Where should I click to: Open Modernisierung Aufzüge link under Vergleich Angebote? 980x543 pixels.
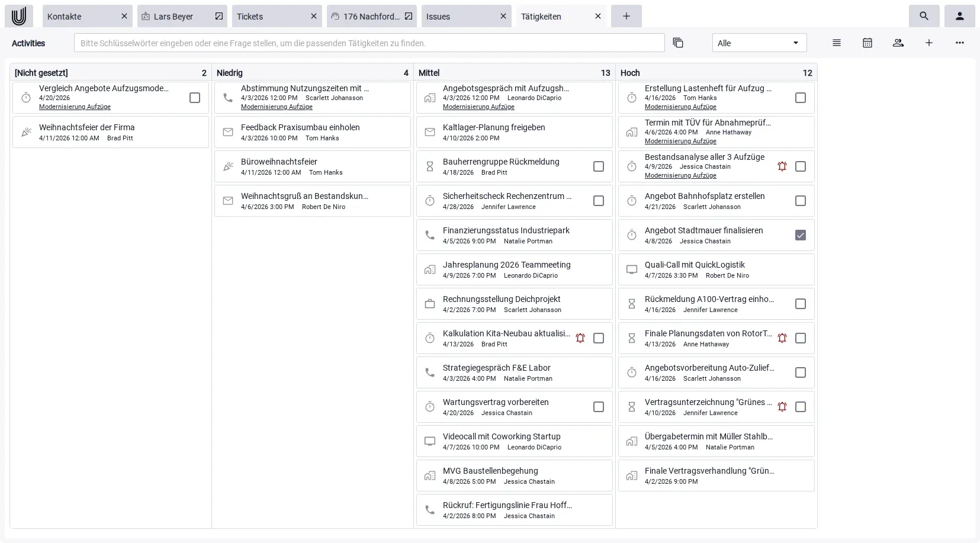[75, 107]
